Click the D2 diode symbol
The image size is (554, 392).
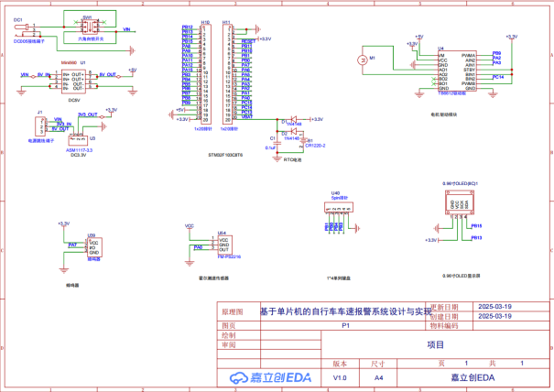tap(293, 131)
